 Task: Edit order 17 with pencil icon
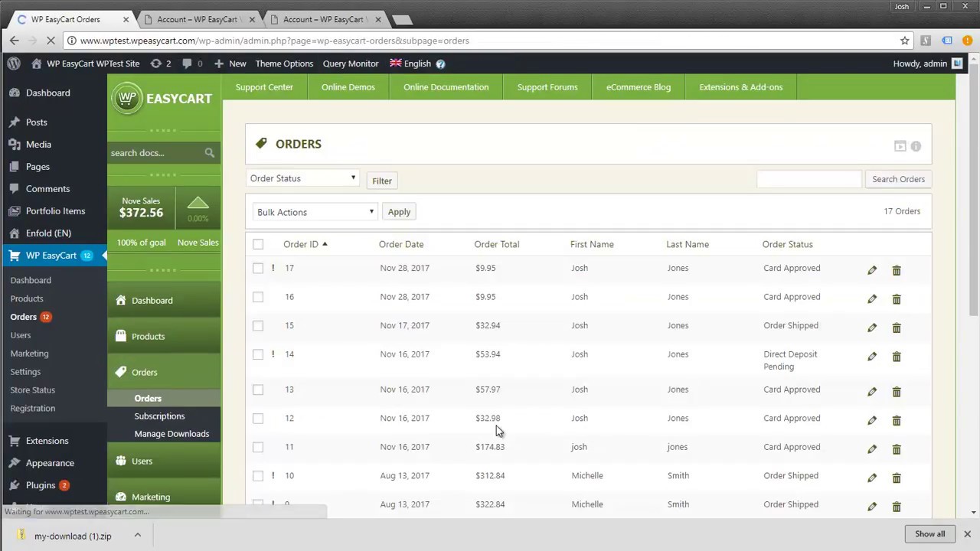[872, 270]
